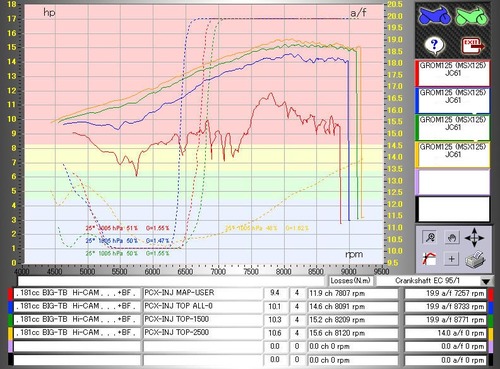Click the yellow row 181cc BIG-TB description
Screen dimensions: 500x369
77,333
